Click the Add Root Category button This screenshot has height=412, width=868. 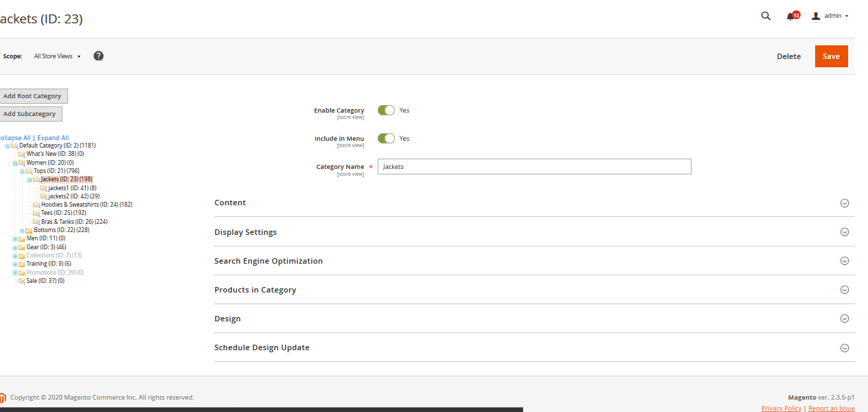(34, 95)
